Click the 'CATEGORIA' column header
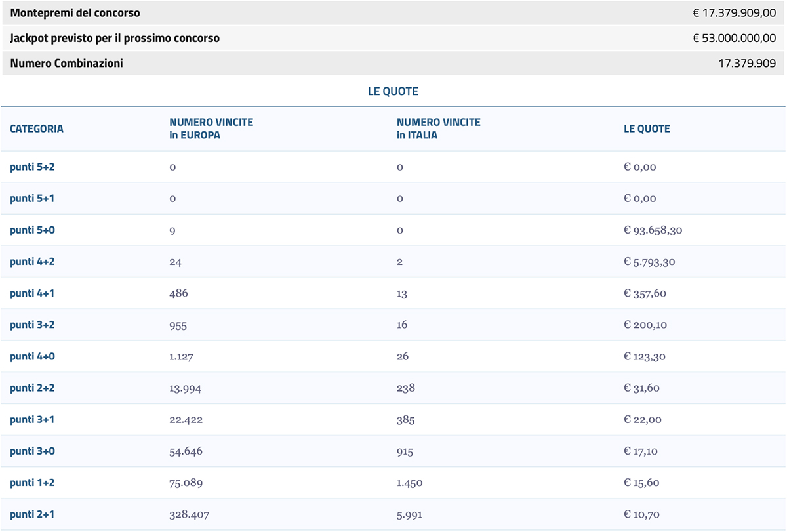 tap(37, 129)
